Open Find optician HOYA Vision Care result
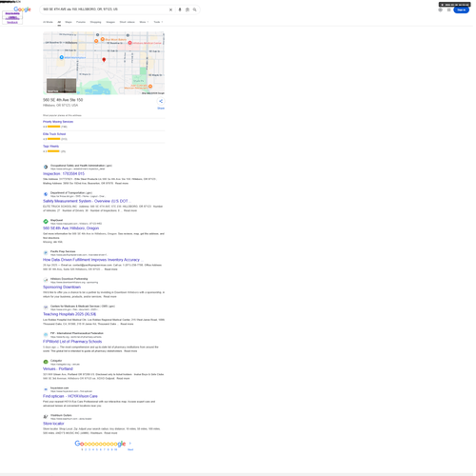 (70, 396)
